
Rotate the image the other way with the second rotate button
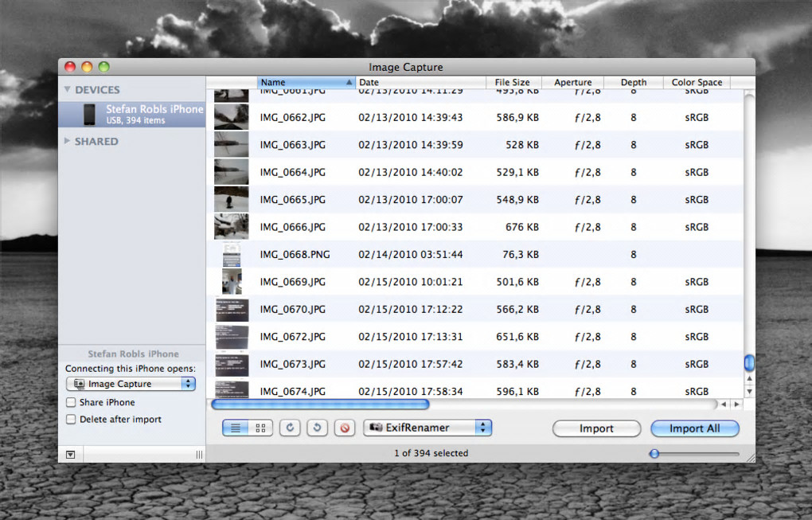tap(317, 428)
